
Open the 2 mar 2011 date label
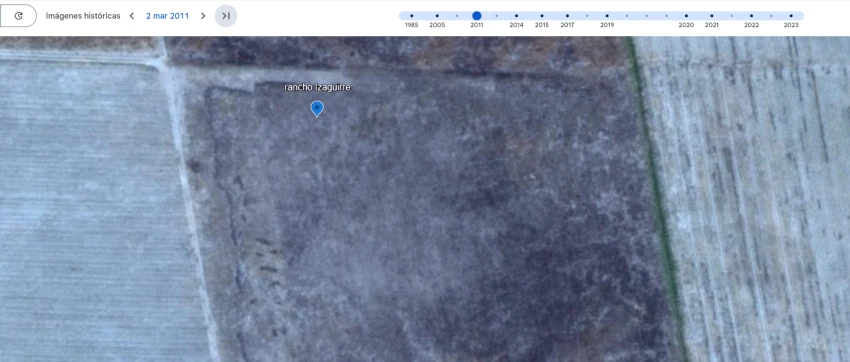click(x=168, y=16)
